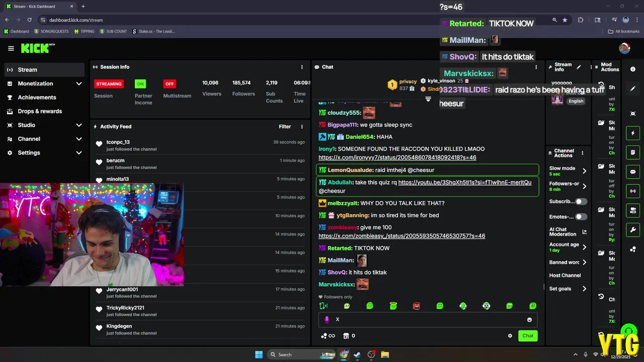Open Irony1's x.com link in chat
The image size is (644, 362).
[x=397, y=157]
